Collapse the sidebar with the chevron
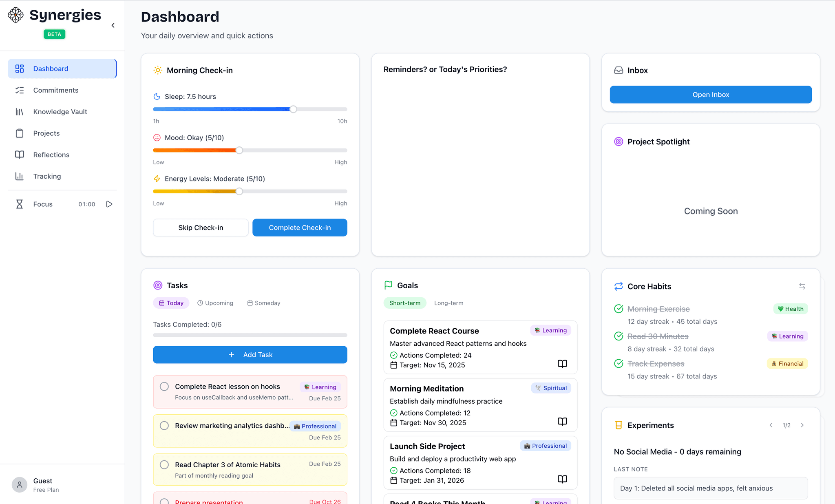The height and width of the screenshot is (504, 835). click(113, 25)
